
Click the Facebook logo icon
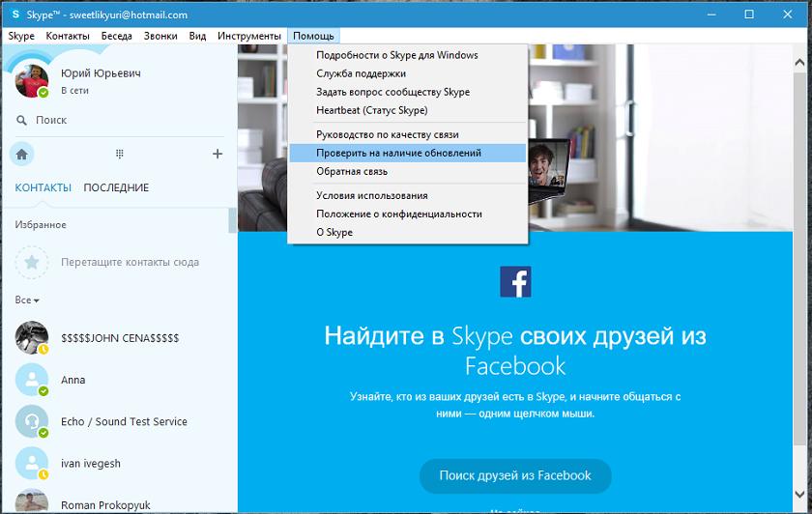click(515, 281)
